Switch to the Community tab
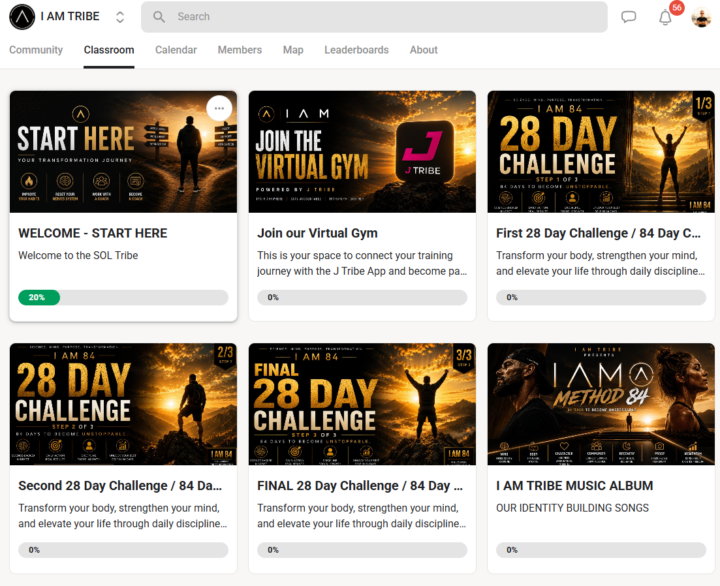Screen dimensions: 720x586 point(36,50)
